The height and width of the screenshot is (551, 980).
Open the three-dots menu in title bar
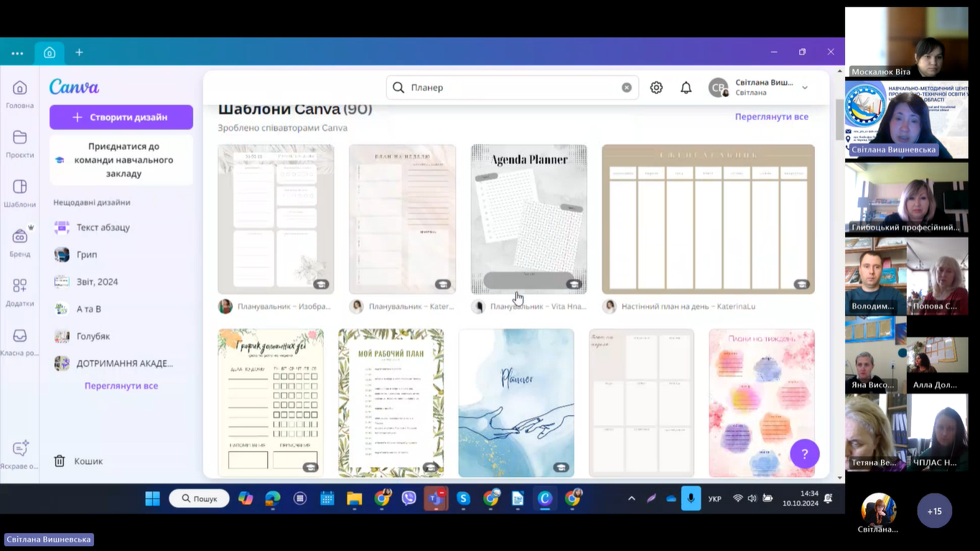point(17,53)
